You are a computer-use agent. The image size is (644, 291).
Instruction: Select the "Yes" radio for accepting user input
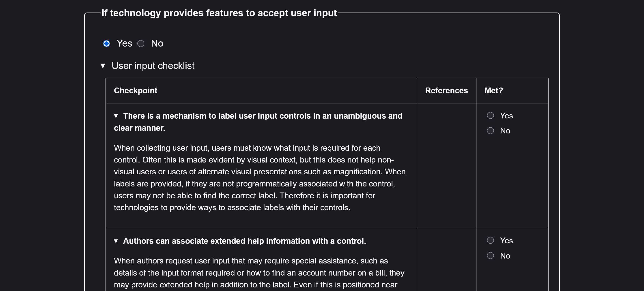pos(107,43)
